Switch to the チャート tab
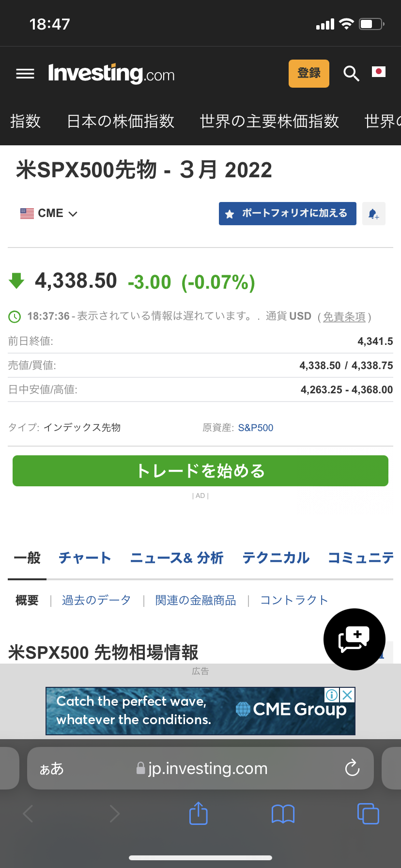This screenshot has height=868, width=401. 85,558
